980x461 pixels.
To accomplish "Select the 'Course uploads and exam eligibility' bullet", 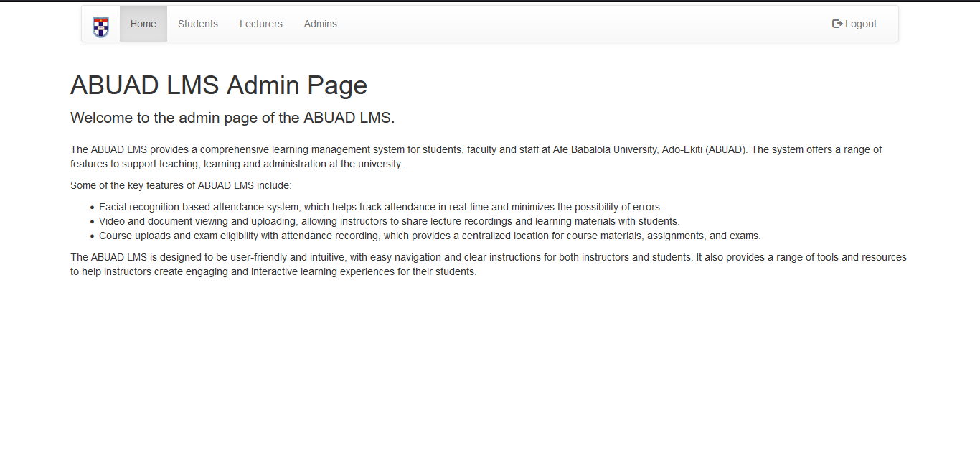I will pos(430,236).
